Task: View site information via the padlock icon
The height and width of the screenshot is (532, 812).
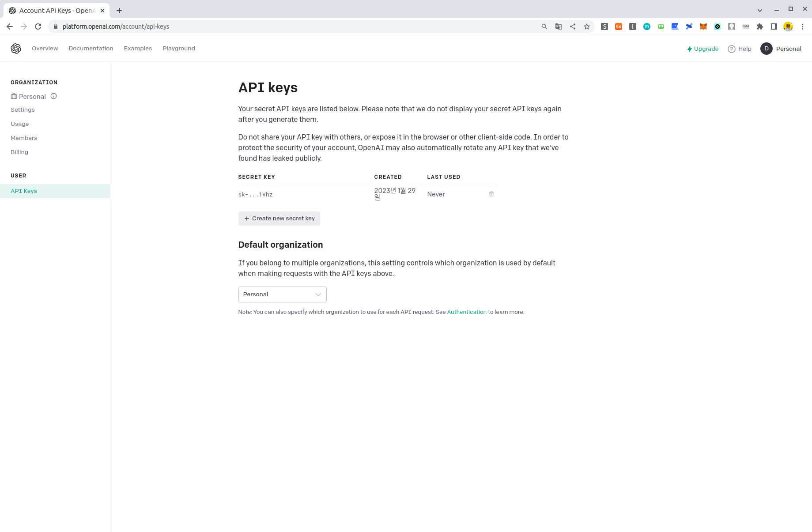Action: pyautogui.click(x=56, y=26)
